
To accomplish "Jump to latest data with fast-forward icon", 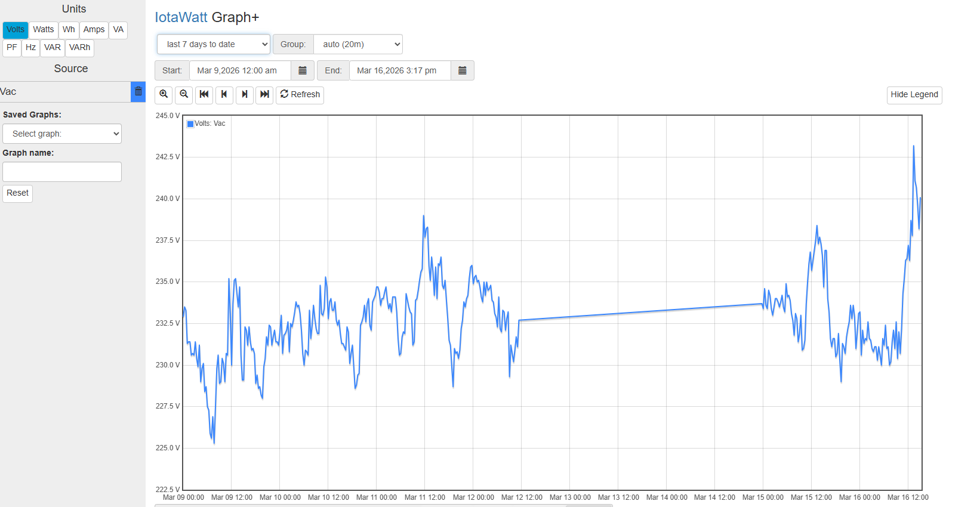I will [264, 95].
